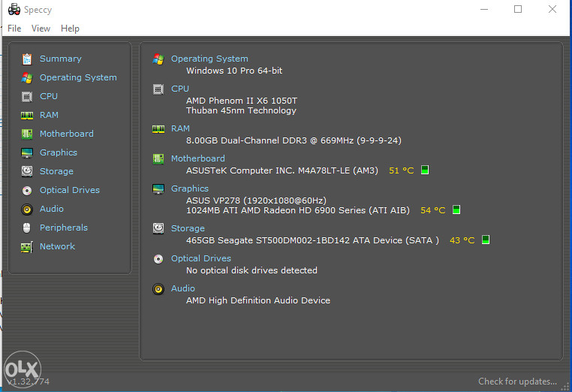
Task: Click the 54 °C graphics temperature value
Action: pyautogui.click(x=432, y=210)
